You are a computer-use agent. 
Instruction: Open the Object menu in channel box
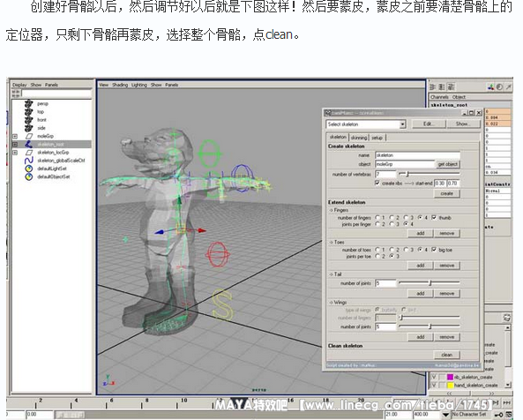[459, 97]
